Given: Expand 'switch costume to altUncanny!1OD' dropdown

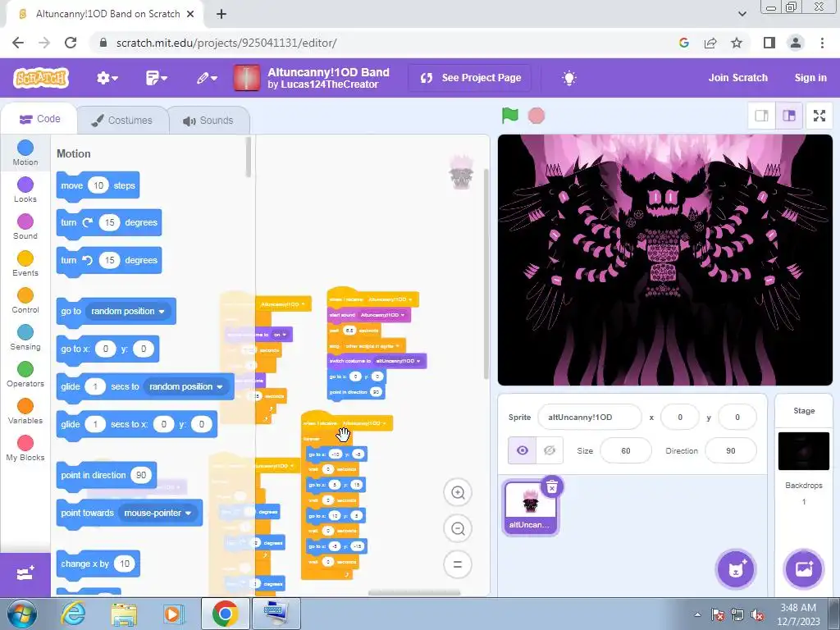Looking at the screenshot, I should point(398,361).
